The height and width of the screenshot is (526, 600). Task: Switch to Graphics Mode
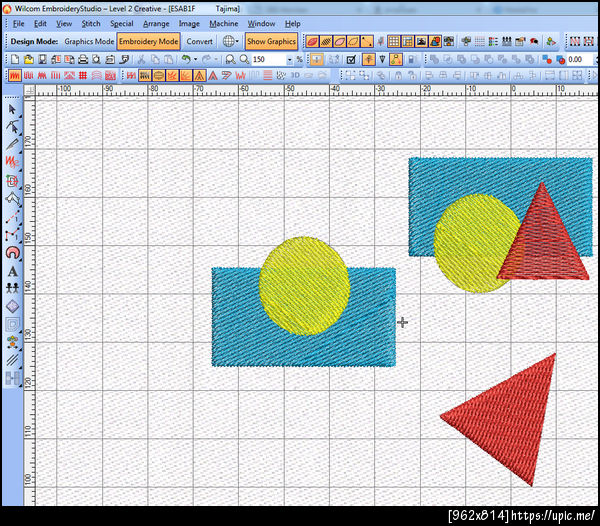coord(89,41)
